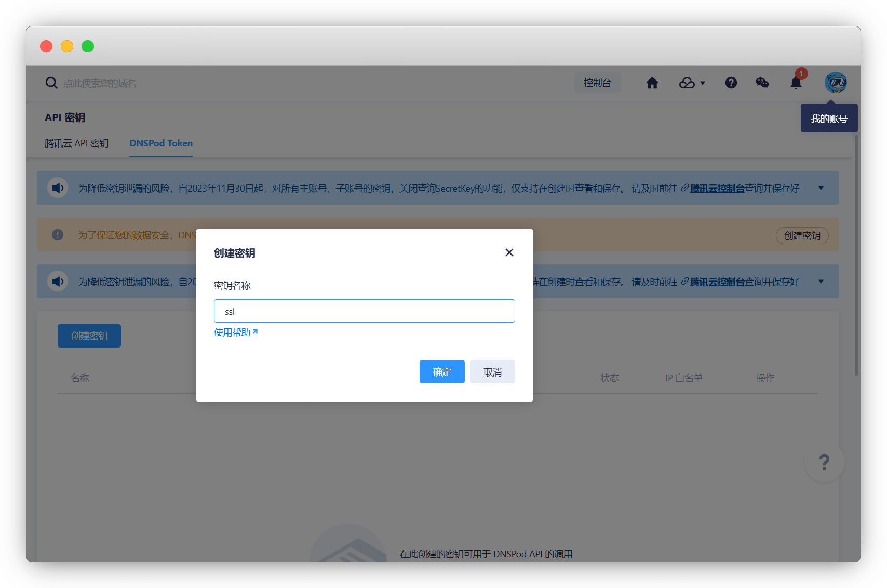Image resolution: width=887 pixels, height=588 pixels.
Task: Click the 腾讯云控制台 link in first banner
Action: click(x=717, y=189)
